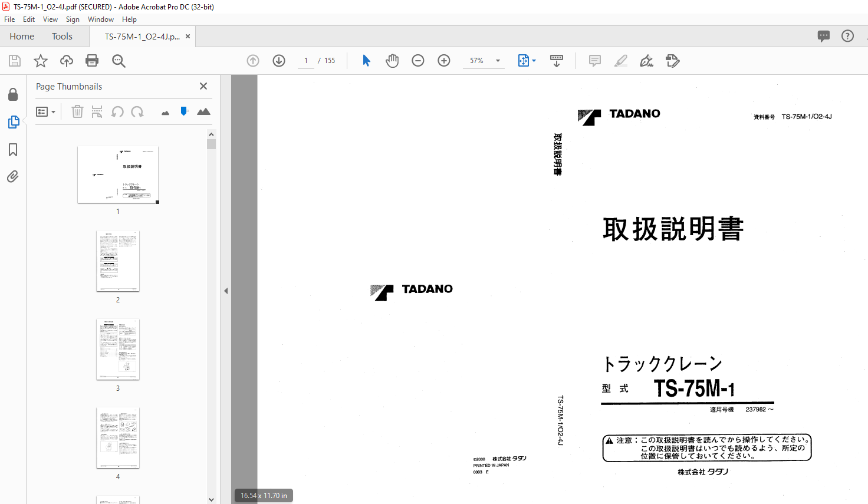This screenshot has height=504, width=868.
Task: Rotate page clockwise
Action: coord(137,111)
